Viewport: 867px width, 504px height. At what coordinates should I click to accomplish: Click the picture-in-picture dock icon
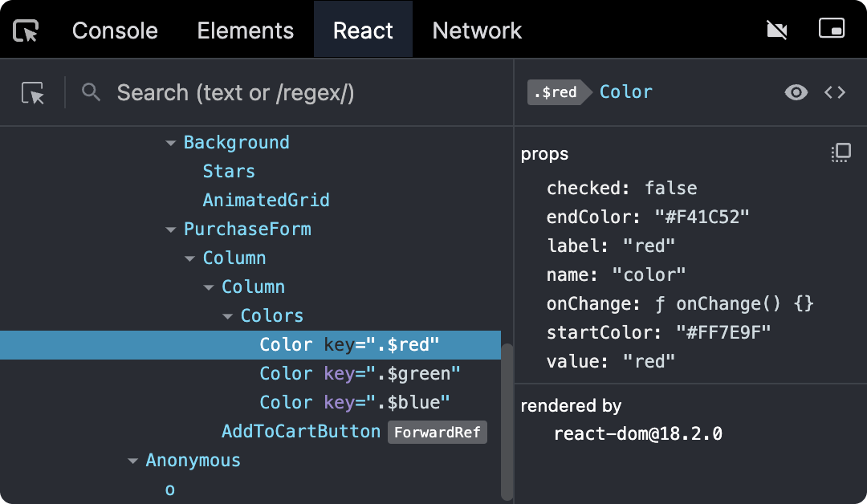(x=832, y=29)
